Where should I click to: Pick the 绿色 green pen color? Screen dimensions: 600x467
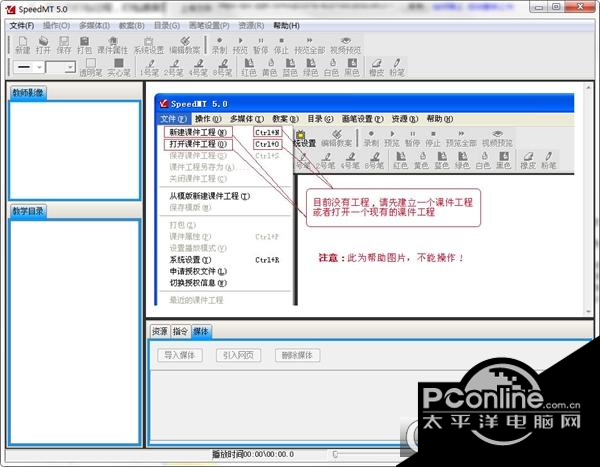pyautogui.click(x=311, y=67)
